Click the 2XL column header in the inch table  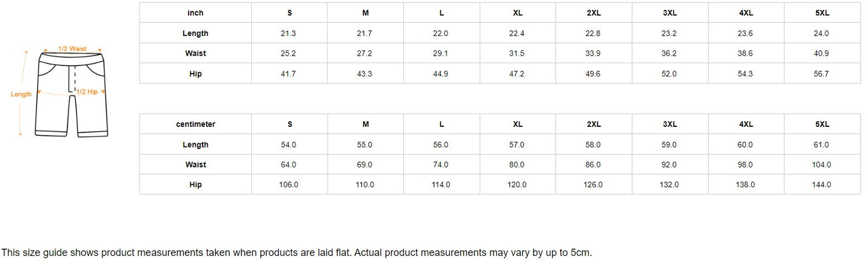pos(594,13)
